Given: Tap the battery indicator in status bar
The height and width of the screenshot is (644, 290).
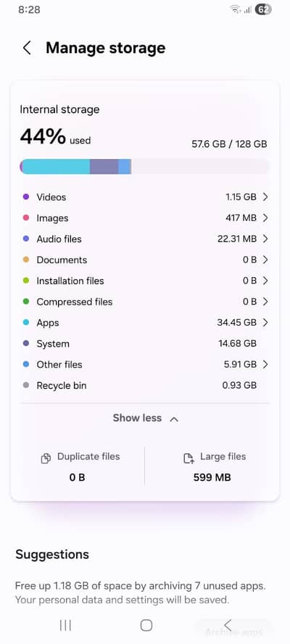Looking at the screenshot, I should (x=263, y=10).
